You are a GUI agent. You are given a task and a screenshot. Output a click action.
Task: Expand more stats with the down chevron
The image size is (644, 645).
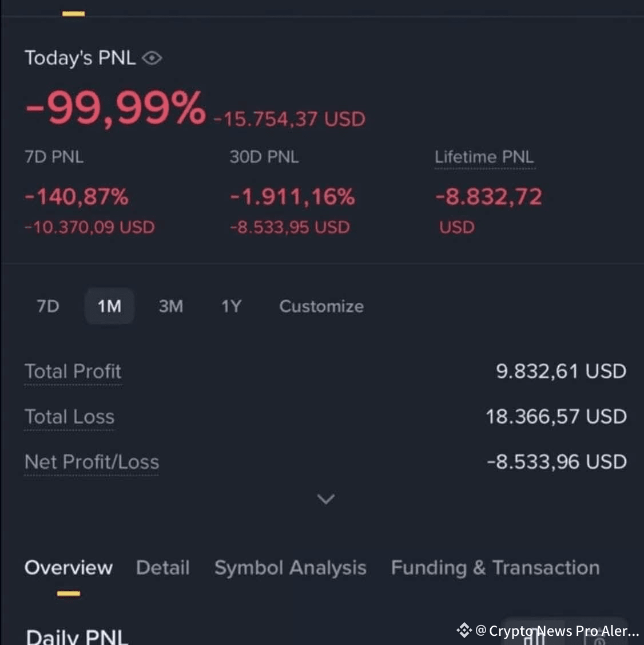click(x=326, y=499)
